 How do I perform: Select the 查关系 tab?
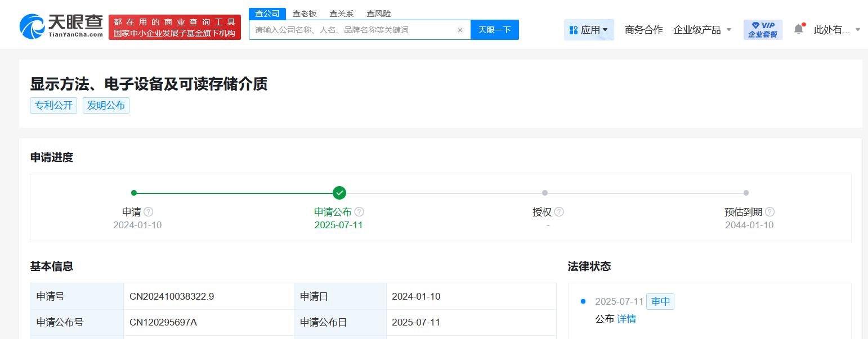point(341,13)
